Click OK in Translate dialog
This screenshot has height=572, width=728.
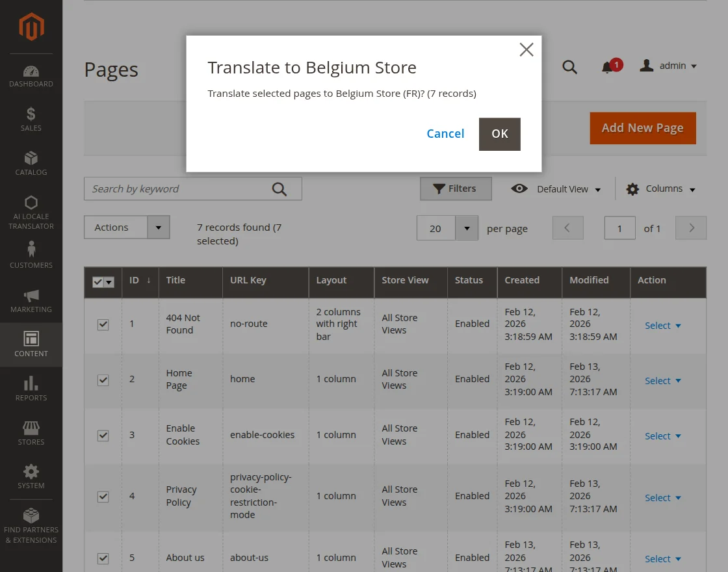click(500, 134)
